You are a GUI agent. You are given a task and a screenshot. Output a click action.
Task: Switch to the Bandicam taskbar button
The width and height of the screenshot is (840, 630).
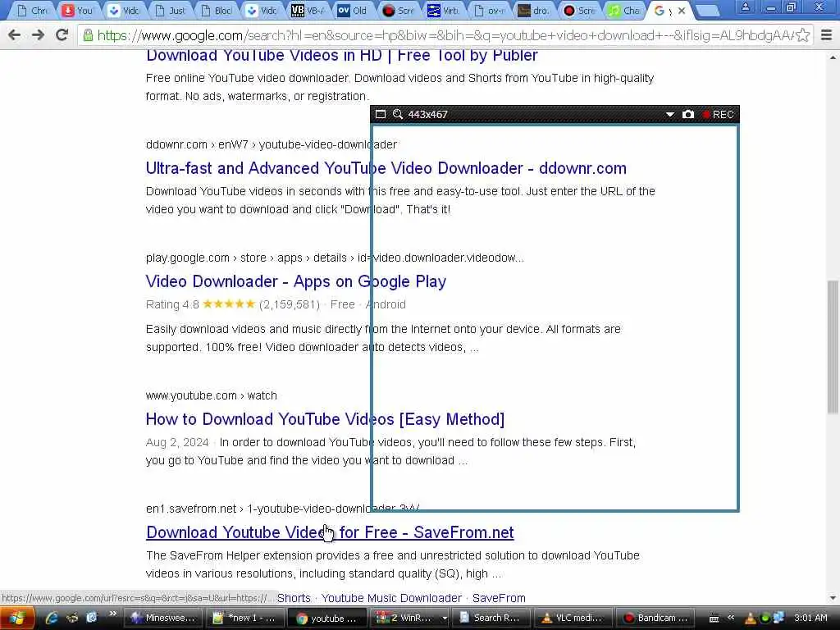655,618
